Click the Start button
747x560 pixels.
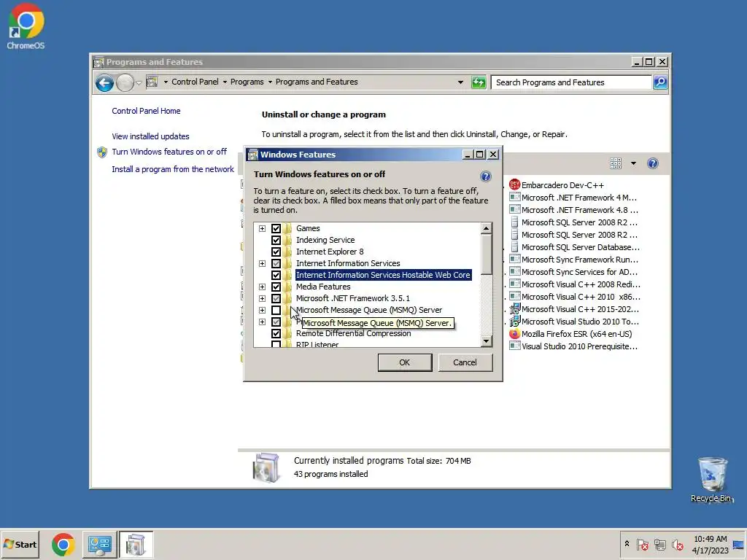(20, 544)
